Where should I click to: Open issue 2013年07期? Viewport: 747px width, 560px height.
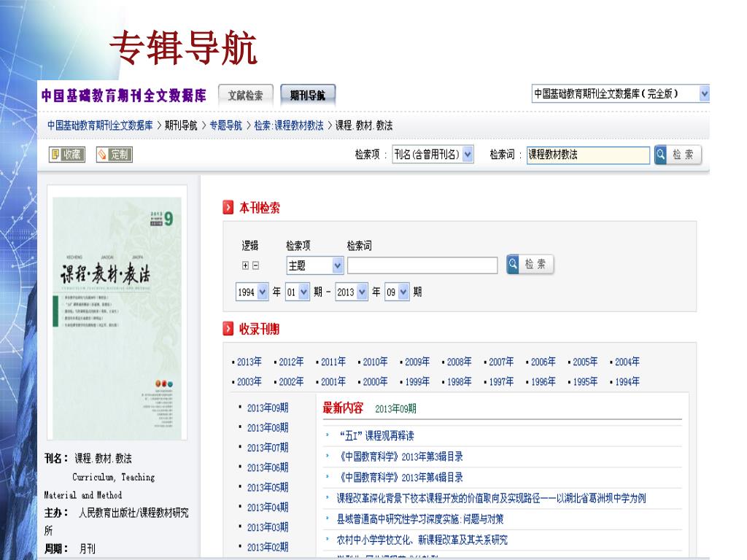tap(267, 448)
